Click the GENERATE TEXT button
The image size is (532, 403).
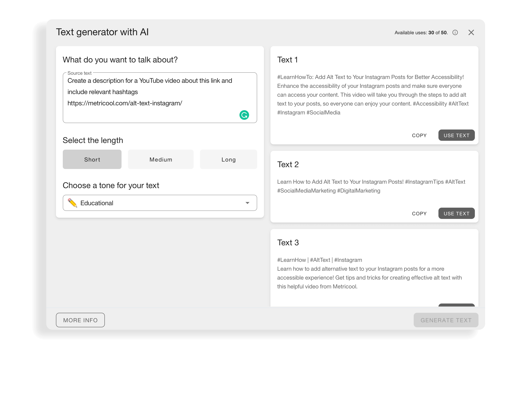pyautogui.click(x=446, y=320)
